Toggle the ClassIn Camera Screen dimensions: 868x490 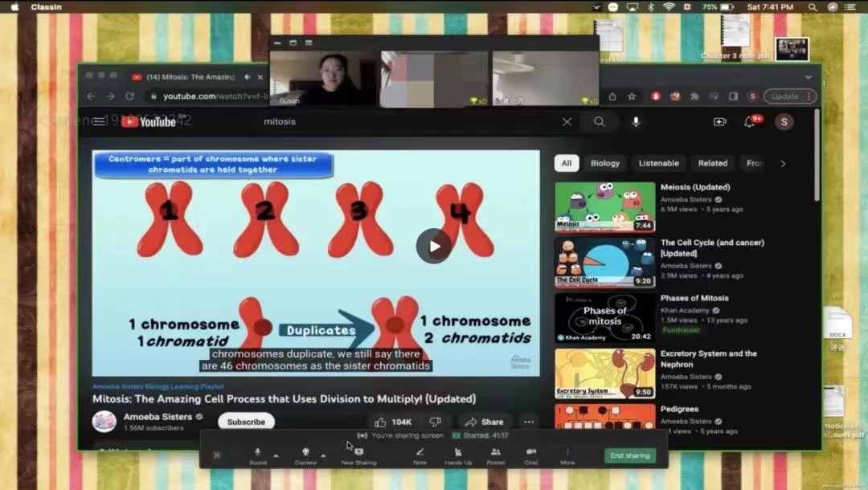tap(305, 455)
